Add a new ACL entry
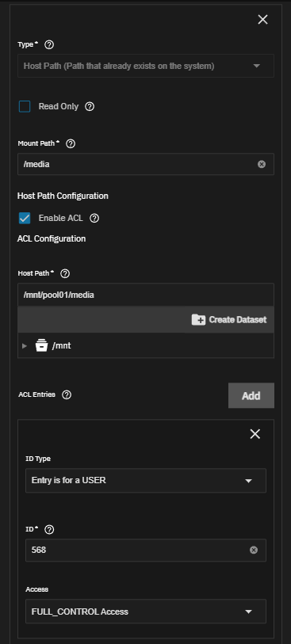 point(251,395)
